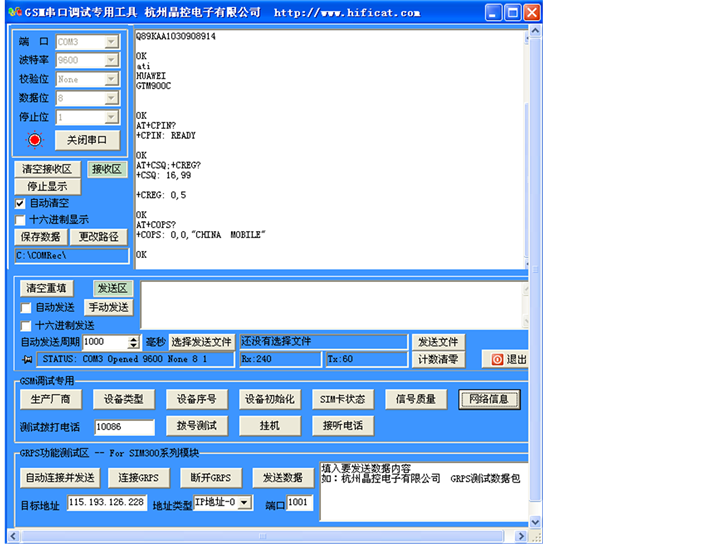Click the 选择发送文件 button
Image resolution: width=722 pixels, height=544 pixels.
(201, 342)
